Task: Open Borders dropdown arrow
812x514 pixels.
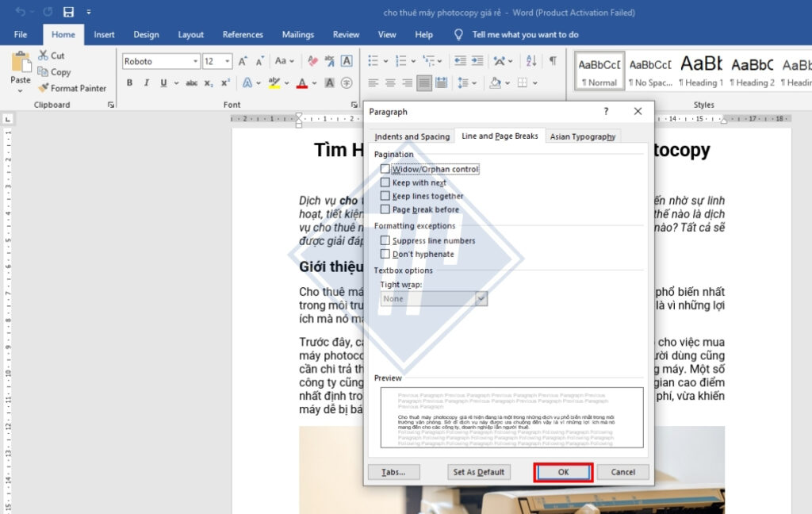Action: 535,83
